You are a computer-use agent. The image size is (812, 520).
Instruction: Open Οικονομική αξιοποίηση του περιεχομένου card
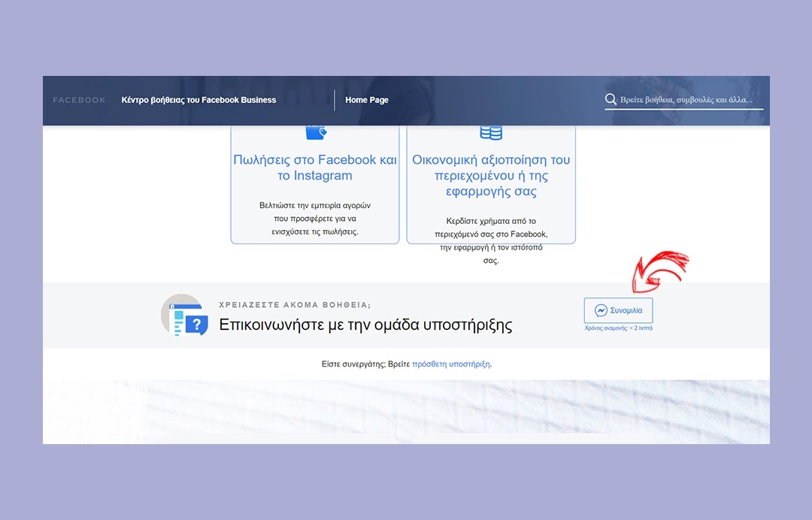click(491, 184)
